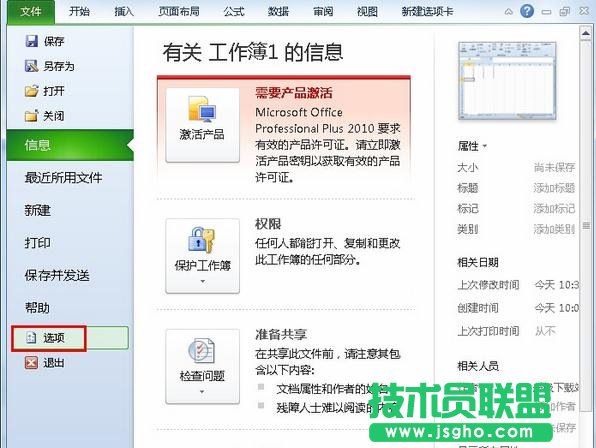
Task: Click the Last Modified (上次修改时间) label
Action: tap(488, 285)
